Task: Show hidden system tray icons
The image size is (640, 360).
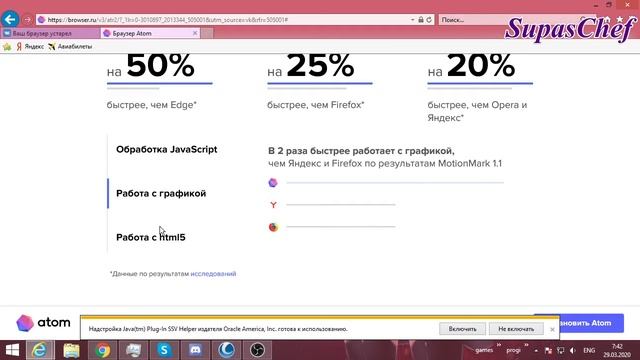Action: [x=536, y=351]
